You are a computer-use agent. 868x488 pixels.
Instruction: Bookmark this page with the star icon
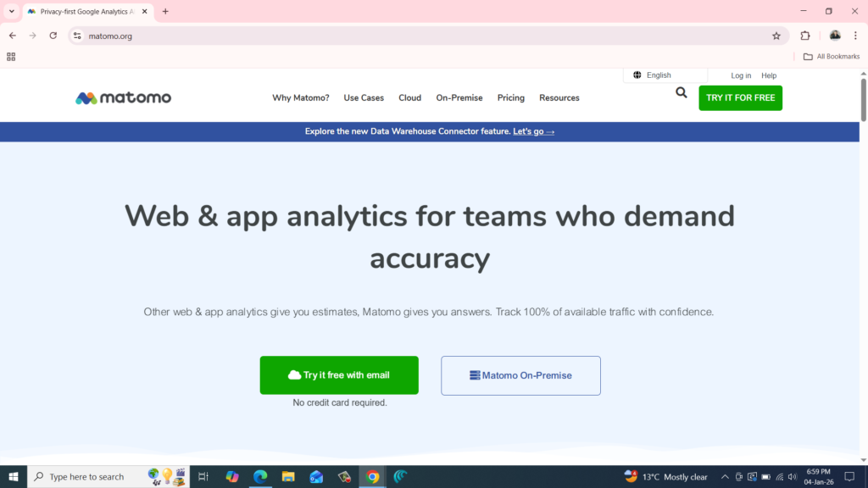point(776,36)
